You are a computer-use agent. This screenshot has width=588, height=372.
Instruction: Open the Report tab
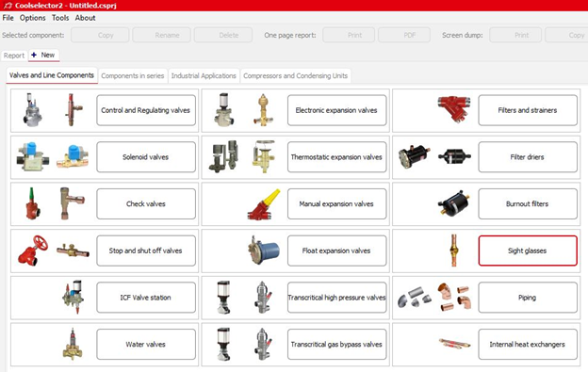pyautogui.click(x=14, y=56)
